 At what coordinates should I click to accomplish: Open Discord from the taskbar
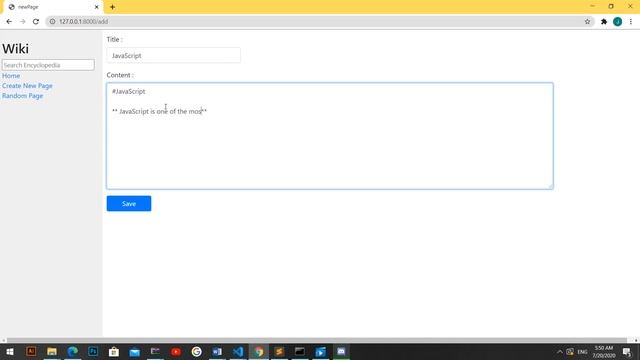point(341,351)
